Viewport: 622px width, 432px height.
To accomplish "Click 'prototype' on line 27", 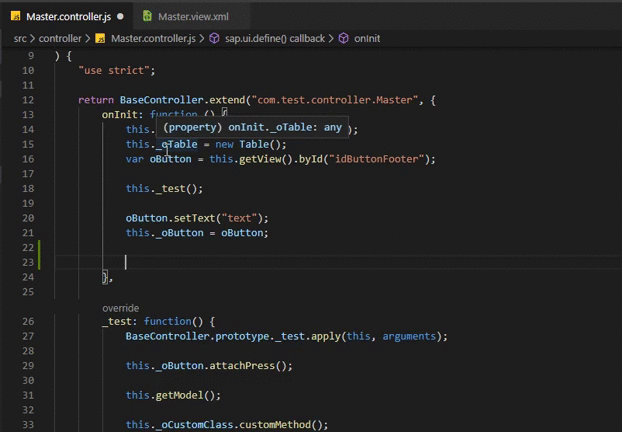I will pyautogui.click(x=242, y=336).
